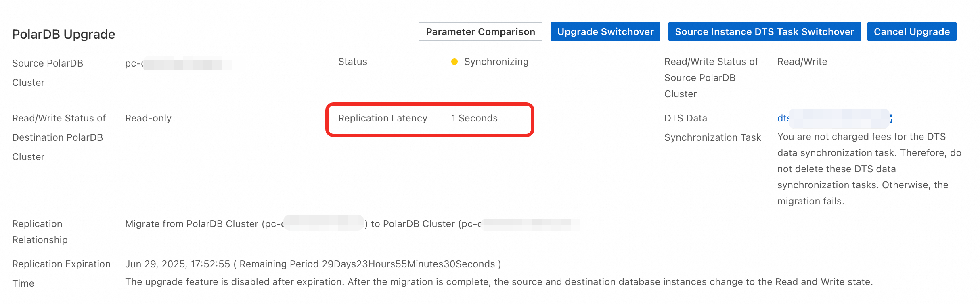Click the Replication Latency label
Screen dimensions: 980x304
383,118
